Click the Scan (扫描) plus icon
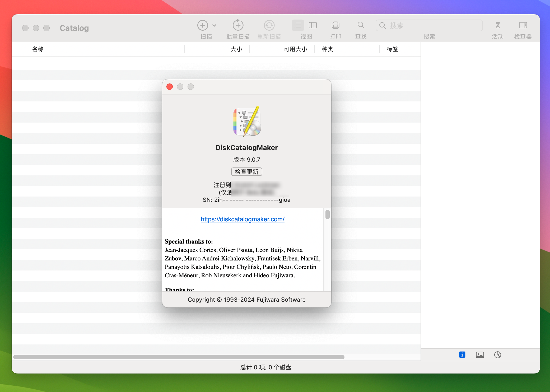 click(203, 25)
